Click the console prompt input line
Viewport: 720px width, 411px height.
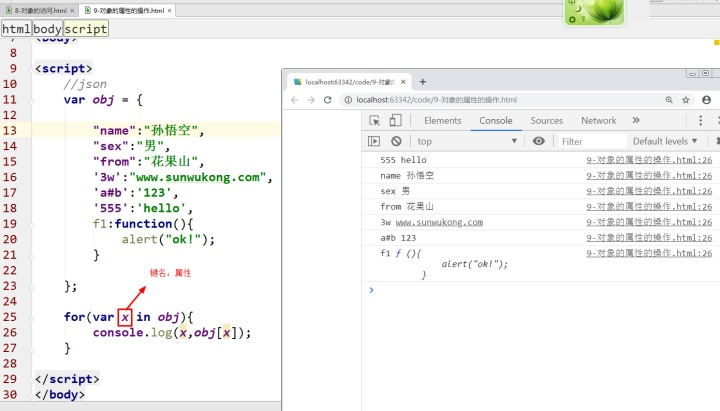pyautogui.click(x=542, y=290)
